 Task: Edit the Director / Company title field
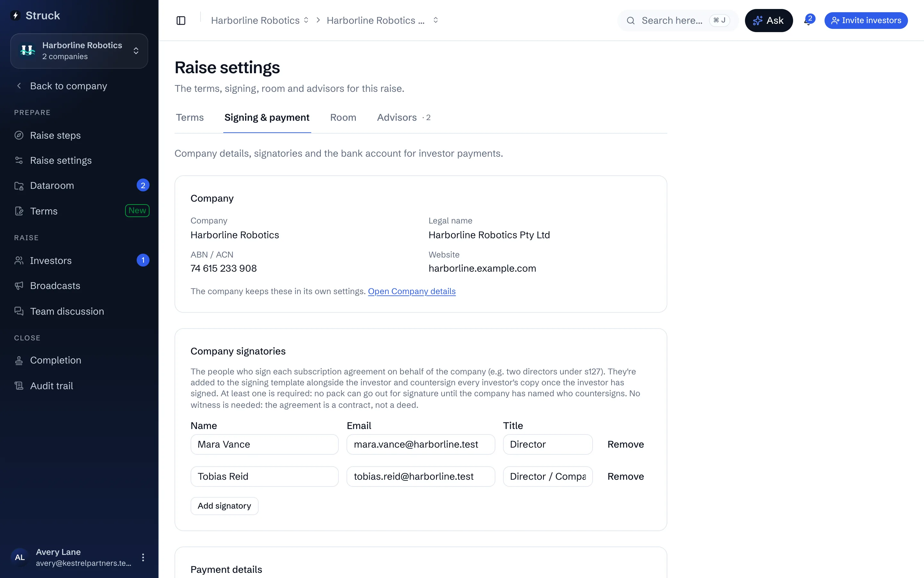(x=548, y=476)
